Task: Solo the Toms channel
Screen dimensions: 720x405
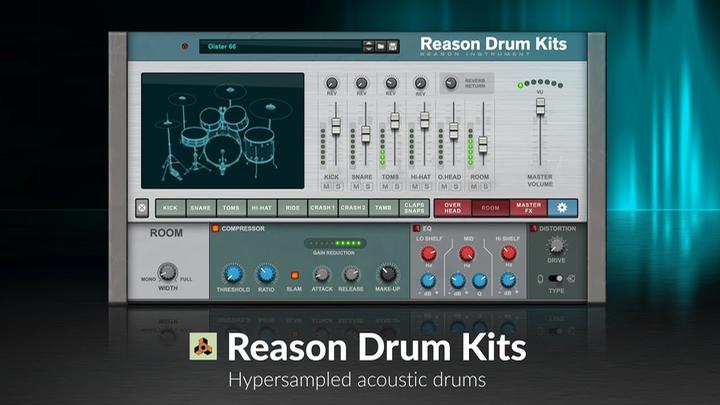Action: click(397, 186)
